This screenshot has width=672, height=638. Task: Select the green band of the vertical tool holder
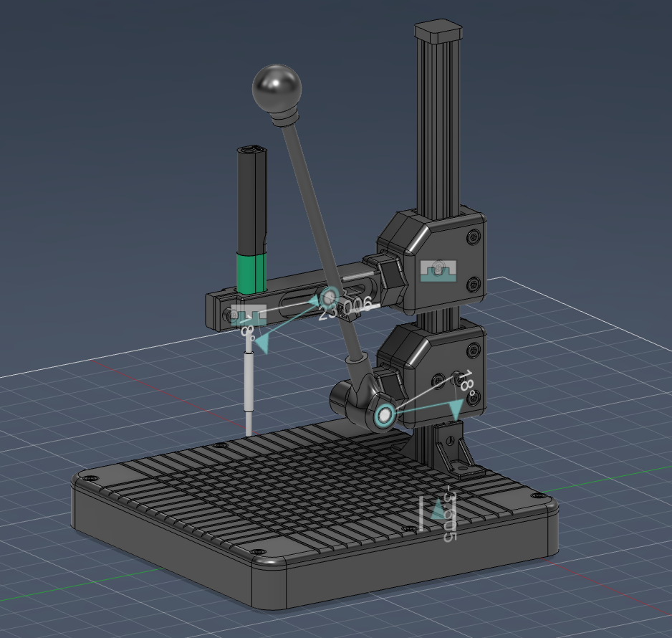(x=251, y=273)
